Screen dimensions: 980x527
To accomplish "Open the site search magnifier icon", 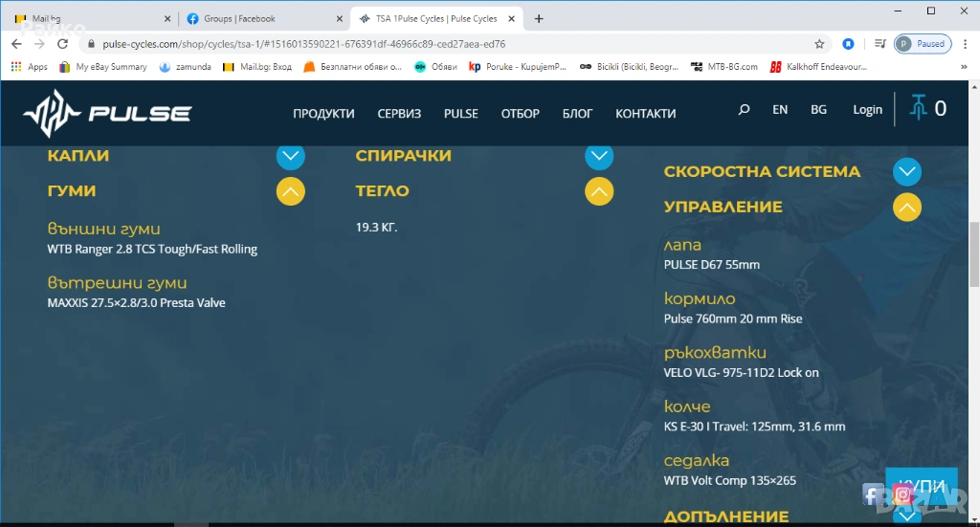I will tap(744, 109).
